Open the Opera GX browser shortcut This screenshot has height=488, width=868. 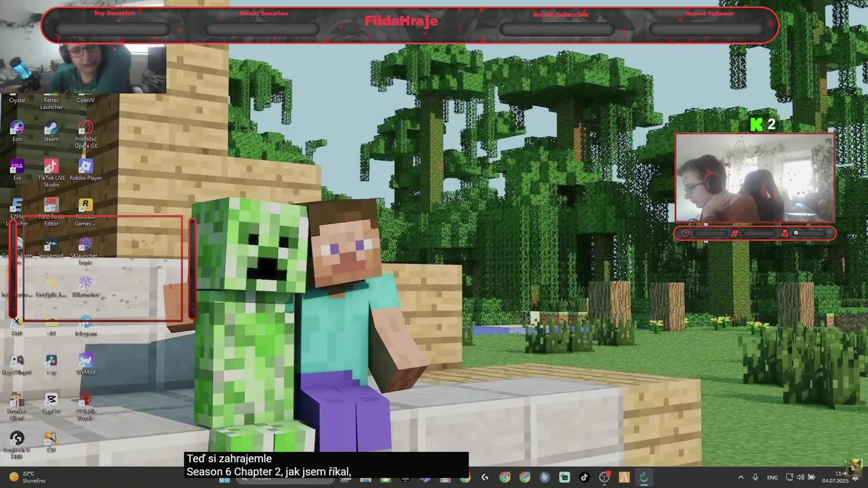pyautogui.click(x=85, y=134)
